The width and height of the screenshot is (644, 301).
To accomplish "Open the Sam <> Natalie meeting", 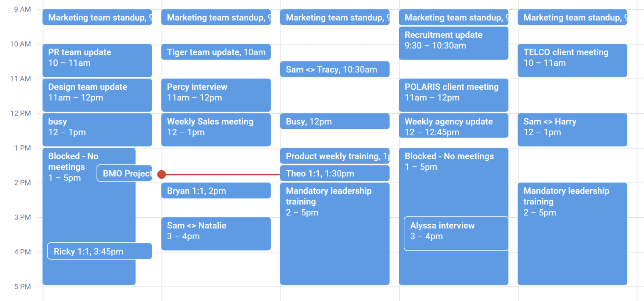I will [216, 234].
